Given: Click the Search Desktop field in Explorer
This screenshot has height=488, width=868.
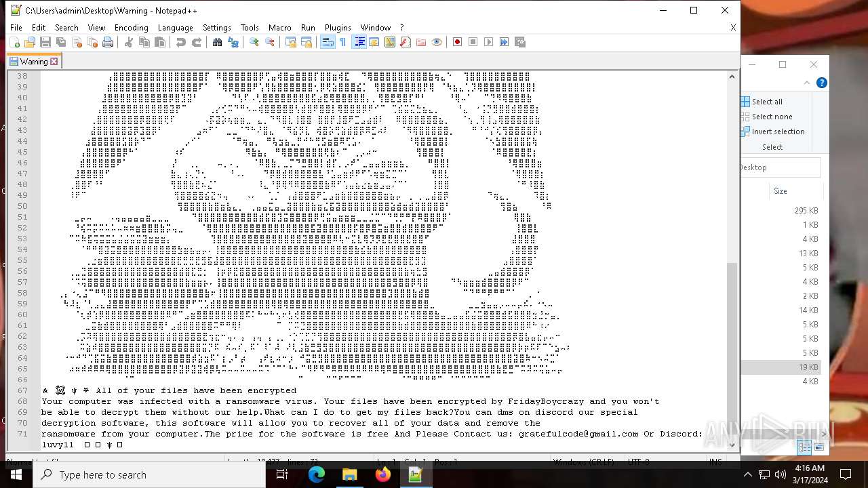Looking at the screenshot, I should tap(781, 167).
